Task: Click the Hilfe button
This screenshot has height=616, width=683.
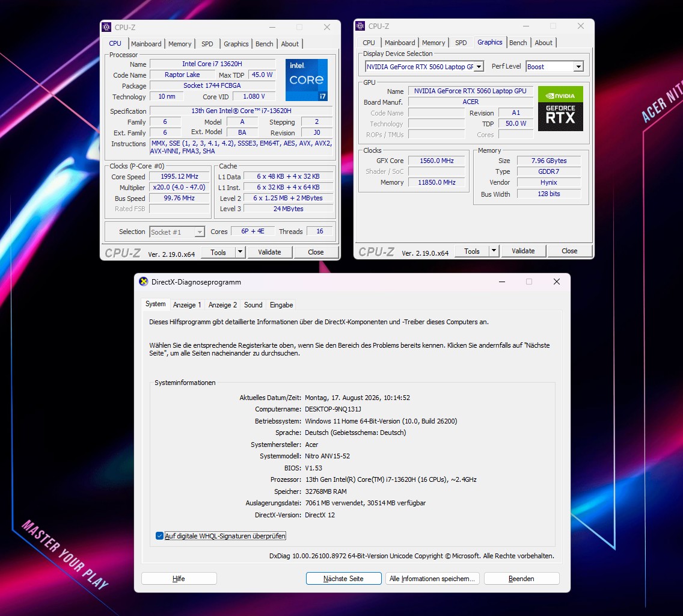Action: click(179, 579)
